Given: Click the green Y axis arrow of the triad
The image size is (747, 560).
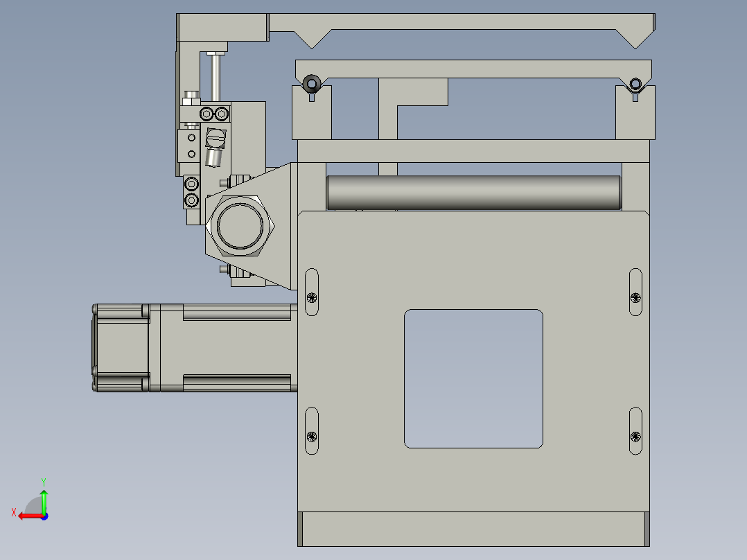Looking at the screenshot, I should click(44, 501).
